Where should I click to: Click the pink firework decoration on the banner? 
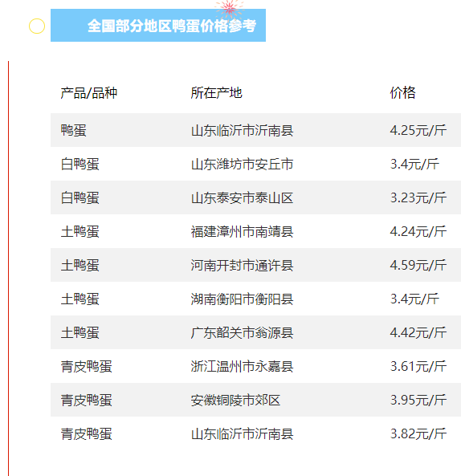point(229,9)
